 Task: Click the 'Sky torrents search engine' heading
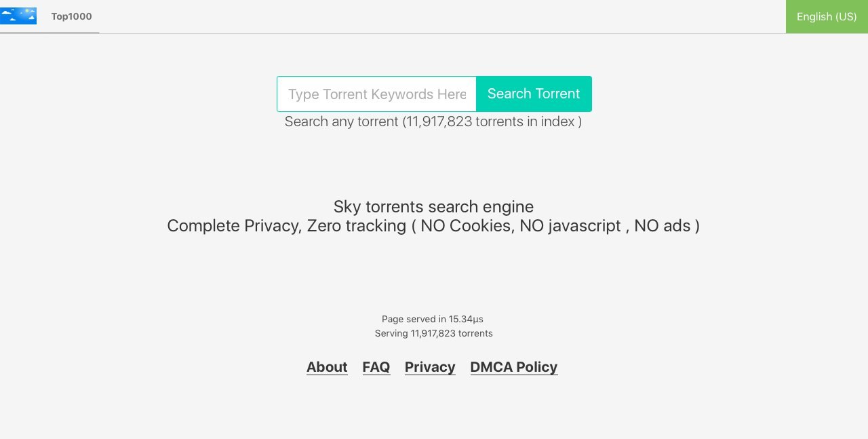pyautogui.click(x=433, y=206)
